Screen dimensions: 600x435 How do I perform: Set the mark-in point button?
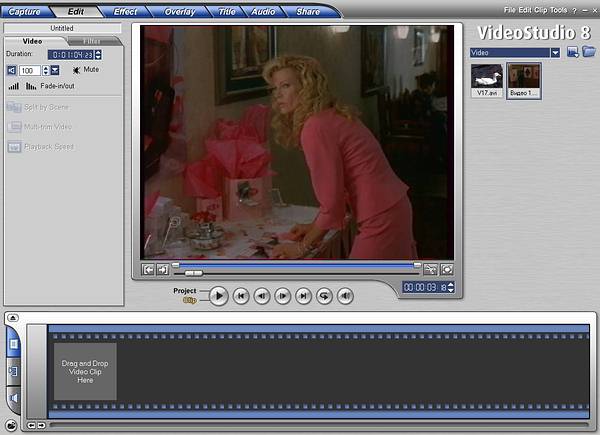pos(148,270)
